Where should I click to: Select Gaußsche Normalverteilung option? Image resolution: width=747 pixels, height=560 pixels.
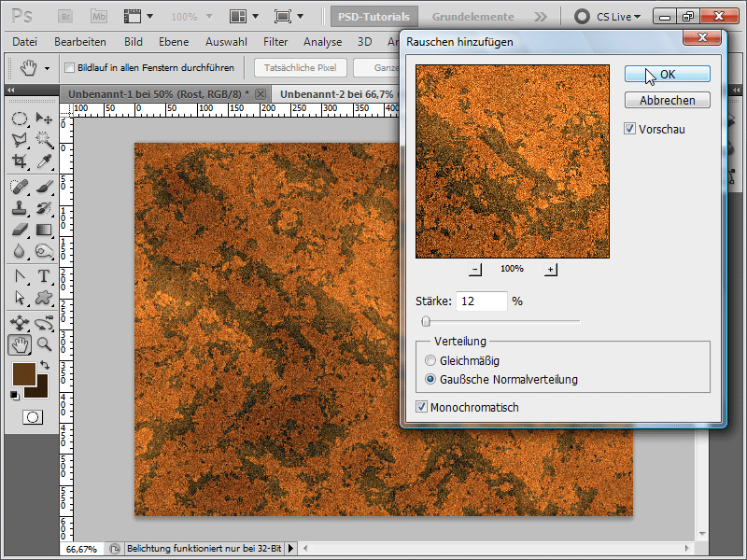[430, 379]
